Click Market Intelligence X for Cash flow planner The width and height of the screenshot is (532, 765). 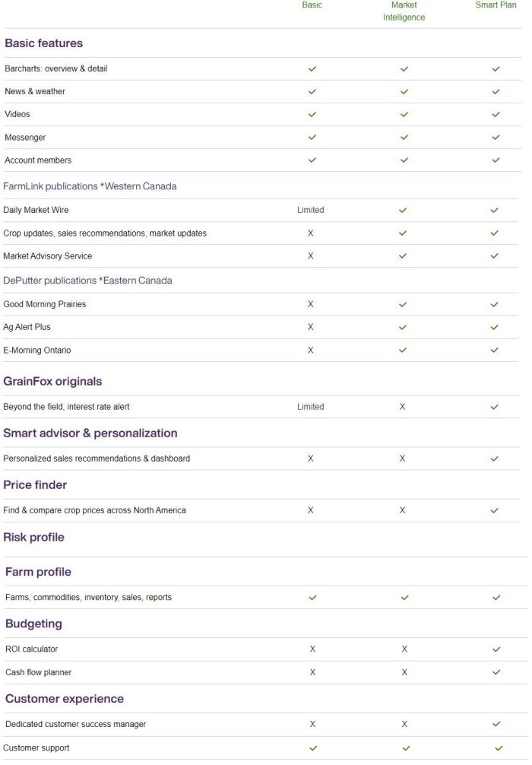point(404,672)
